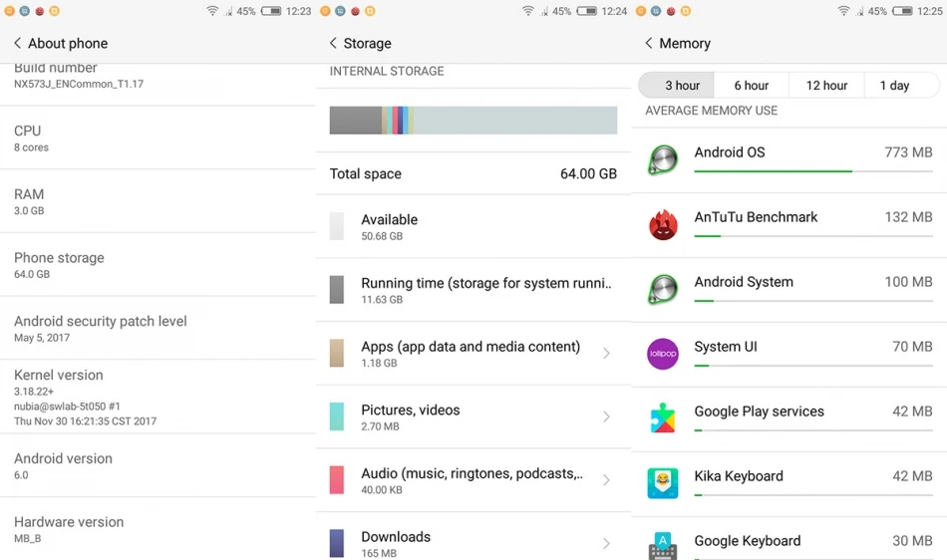Tap the Google Play services puzzle icon
Screen dimensions: 947x560
point(663,419)
